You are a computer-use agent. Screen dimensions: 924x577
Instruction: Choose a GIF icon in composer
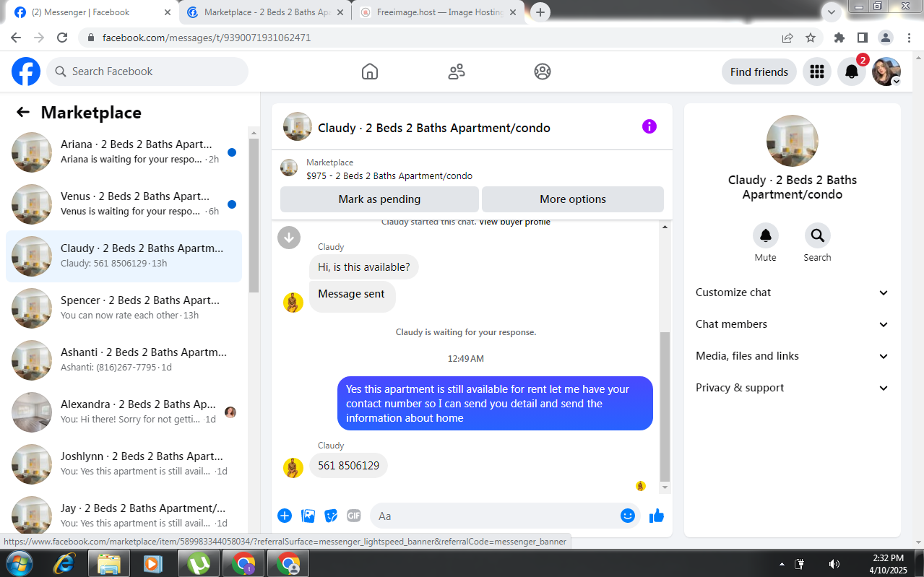tap(354, 516)
